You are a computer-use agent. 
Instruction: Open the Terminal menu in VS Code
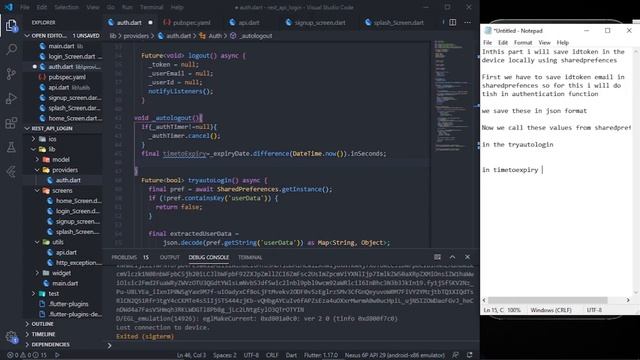[151, 7]
